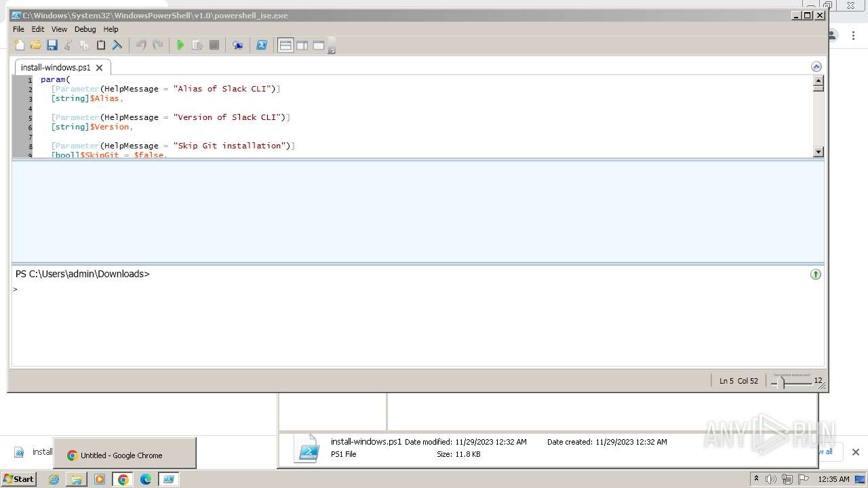Open New Remote PowerShell Tab icon

[x=237, y=45]
